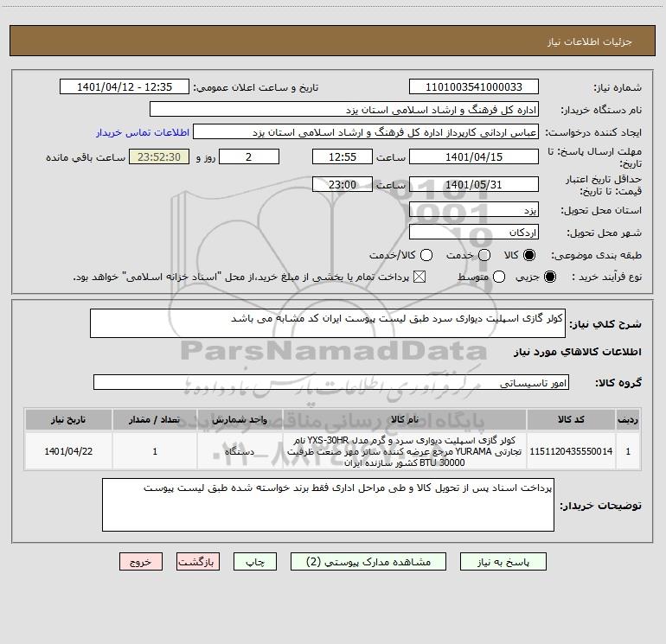Screen dimensions: 666x644
Task: Click the کد کالا column header
Action: [571, 419]
